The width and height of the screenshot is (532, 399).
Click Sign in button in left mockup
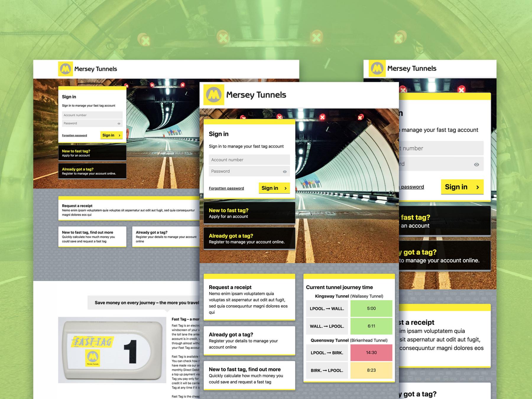[x=111, y=135]
